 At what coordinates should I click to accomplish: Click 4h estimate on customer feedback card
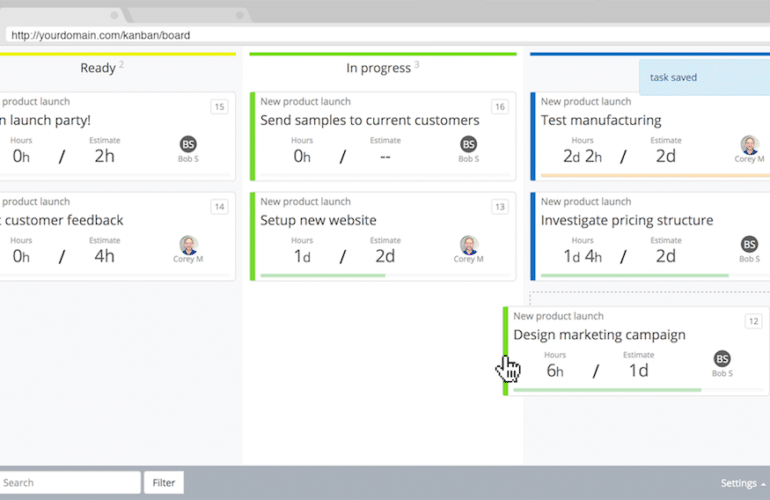point(105,256)
